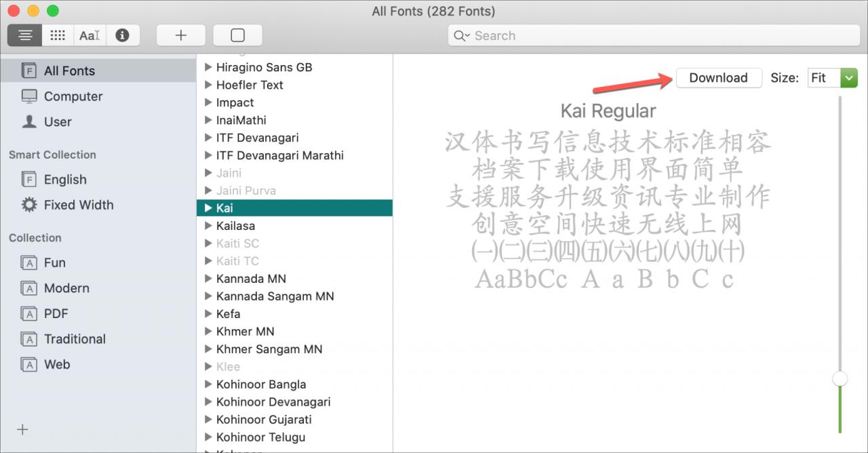The width and height of the screenshot is (868, 453).
Task: Open the Size dropdown set to Fit
Action: pyautogui.click(x=833, y=78)
